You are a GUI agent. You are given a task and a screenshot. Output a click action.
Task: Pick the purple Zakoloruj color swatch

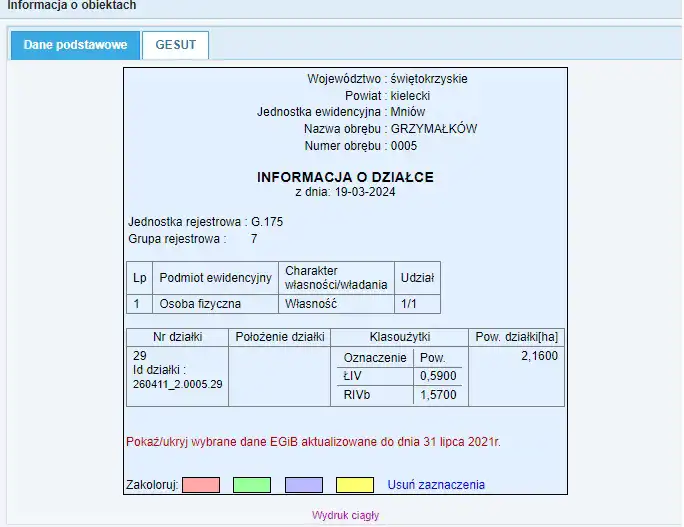click(304, 485)
